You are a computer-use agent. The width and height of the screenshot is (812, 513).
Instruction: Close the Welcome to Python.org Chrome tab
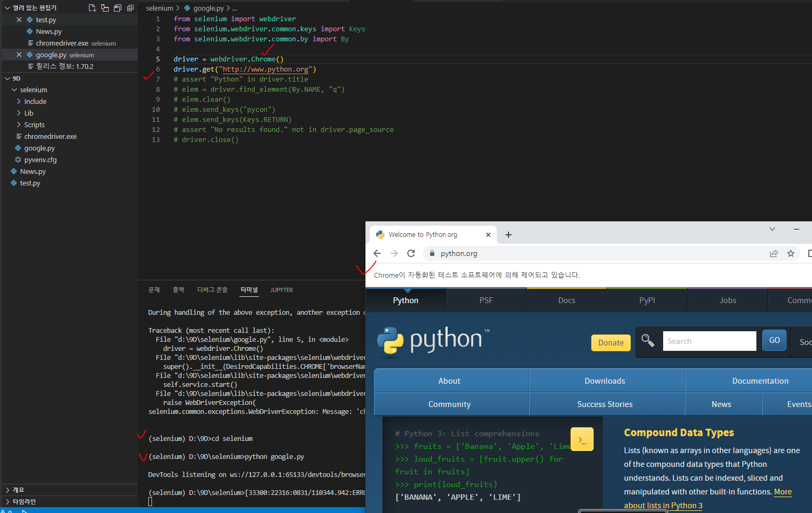(488, 235)
